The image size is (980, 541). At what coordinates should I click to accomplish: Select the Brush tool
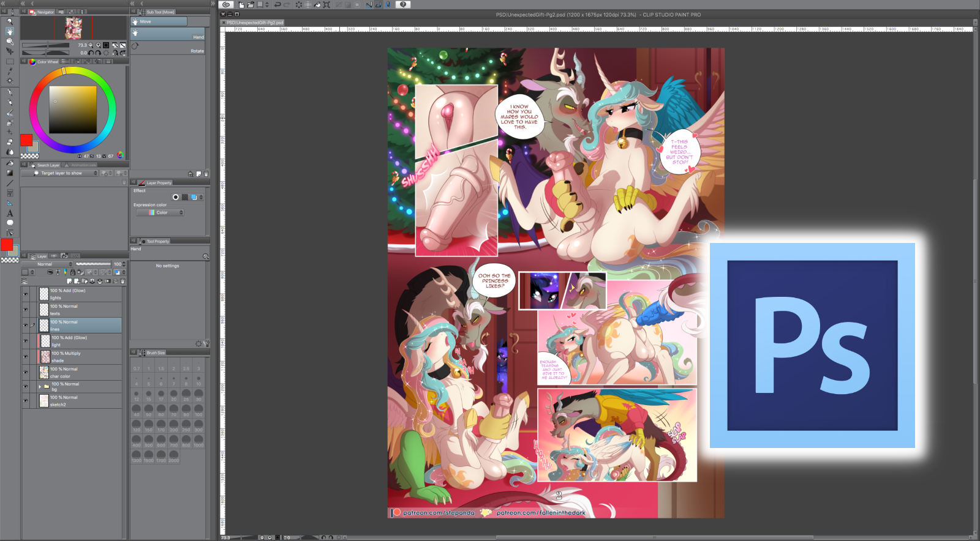point(10,113)
